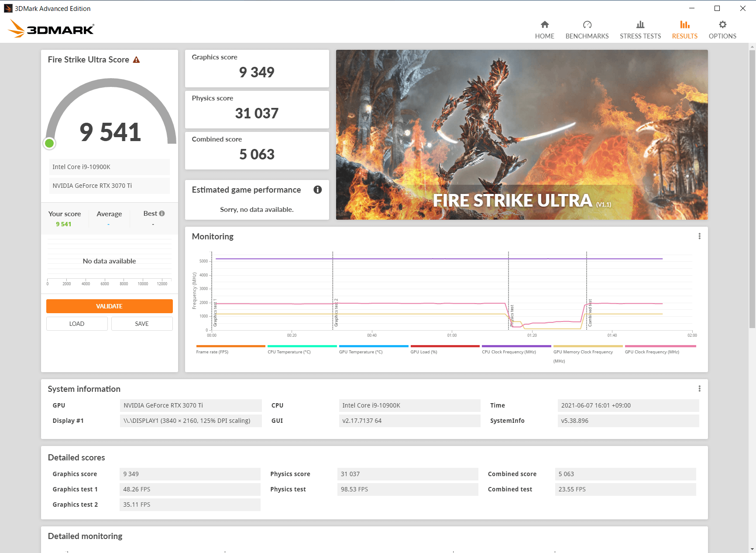Click the GUI version v2.17.7137 64
756x553 pixels.
pyautogui.click(x=409, y=421)
